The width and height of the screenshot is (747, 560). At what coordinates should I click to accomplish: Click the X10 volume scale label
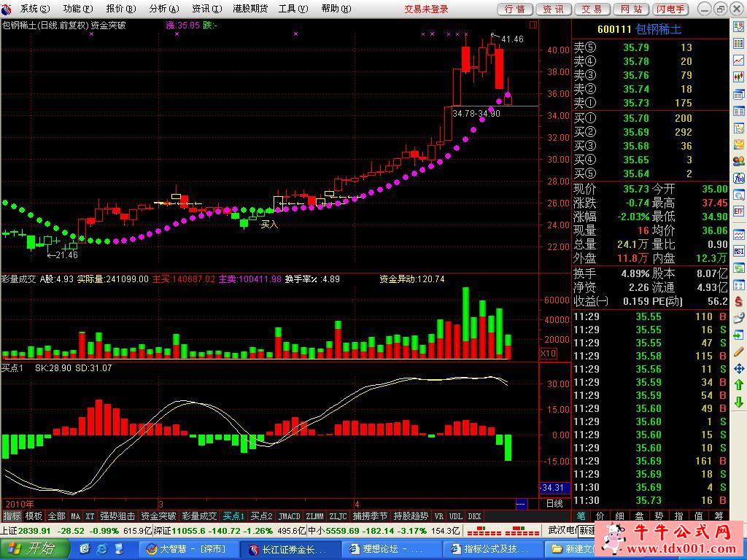[x=549, y=354]
